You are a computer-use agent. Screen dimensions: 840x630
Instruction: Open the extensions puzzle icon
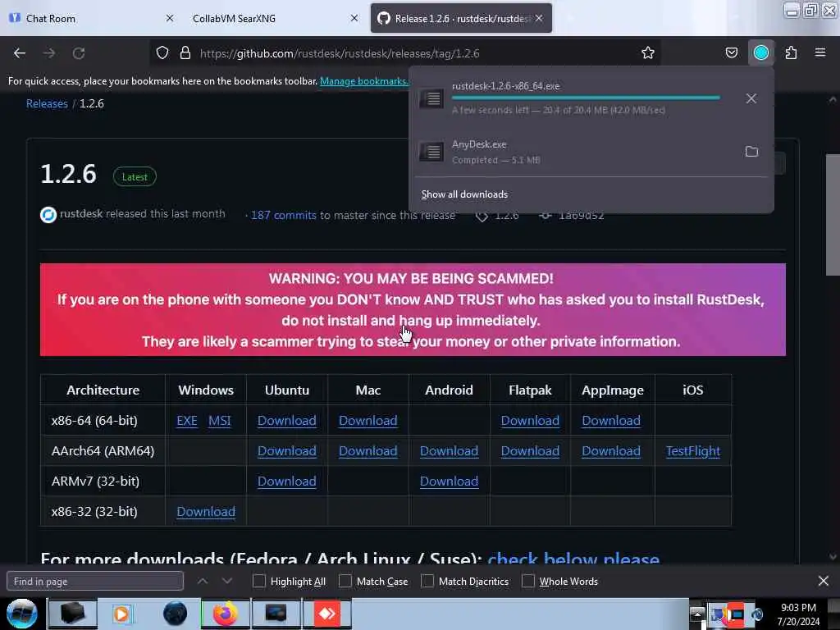[x=791, y=53]
